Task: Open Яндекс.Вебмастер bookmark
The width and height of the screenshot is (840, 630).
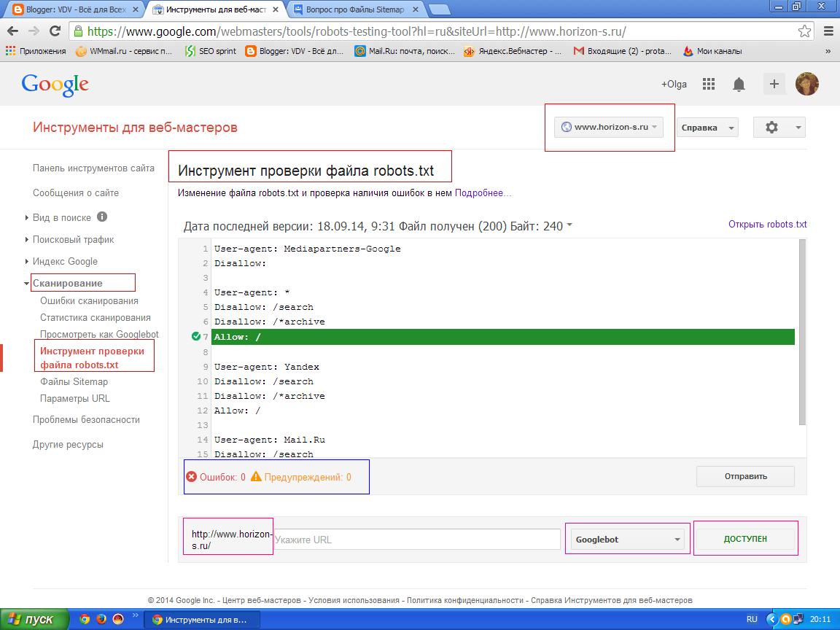Action: click(513, 51)
